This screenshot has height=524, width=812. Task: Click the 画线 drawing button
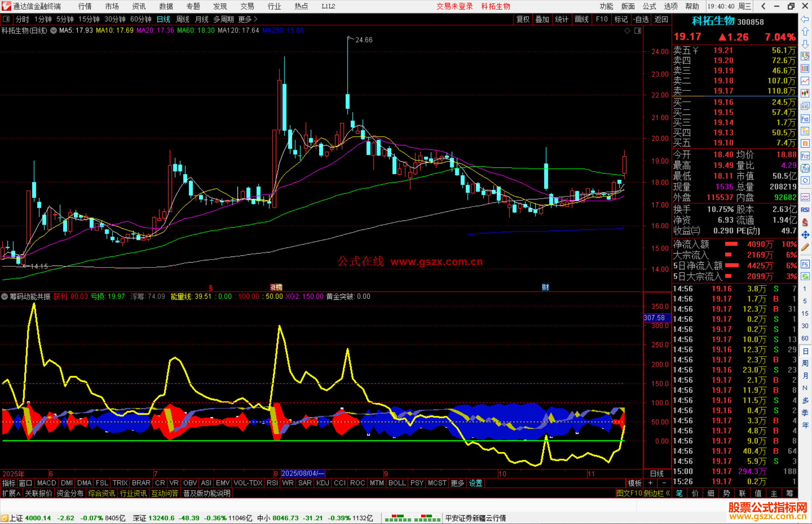point(582,19)
